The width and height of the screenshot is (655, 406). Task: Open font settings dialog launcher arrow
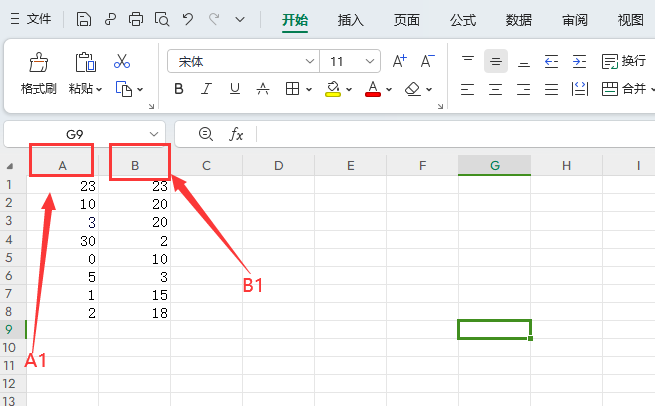click(x=440, y=107)
